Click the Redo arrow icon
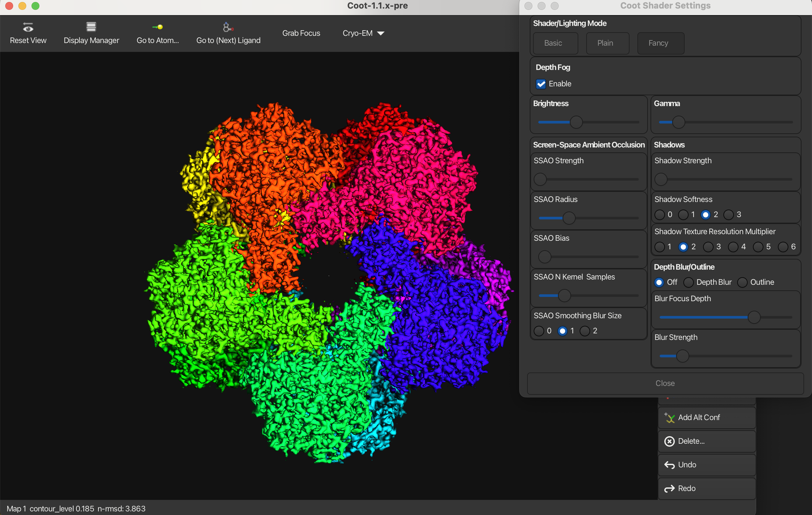This screenshot has width=812, height=515. [x=669, y=489]
